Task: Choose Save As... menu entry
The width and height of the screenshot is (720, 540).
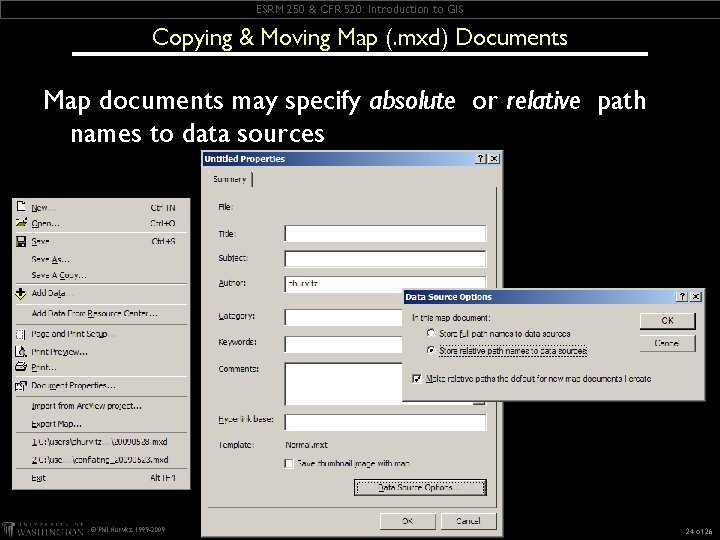Action: pyautogui.click(x=103, y=259)
